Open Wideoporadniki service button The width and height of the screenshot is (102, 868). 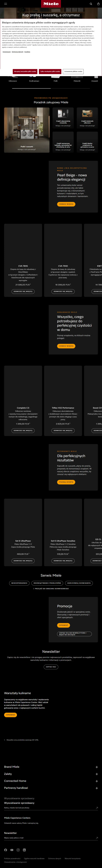(x=19, y=583)
